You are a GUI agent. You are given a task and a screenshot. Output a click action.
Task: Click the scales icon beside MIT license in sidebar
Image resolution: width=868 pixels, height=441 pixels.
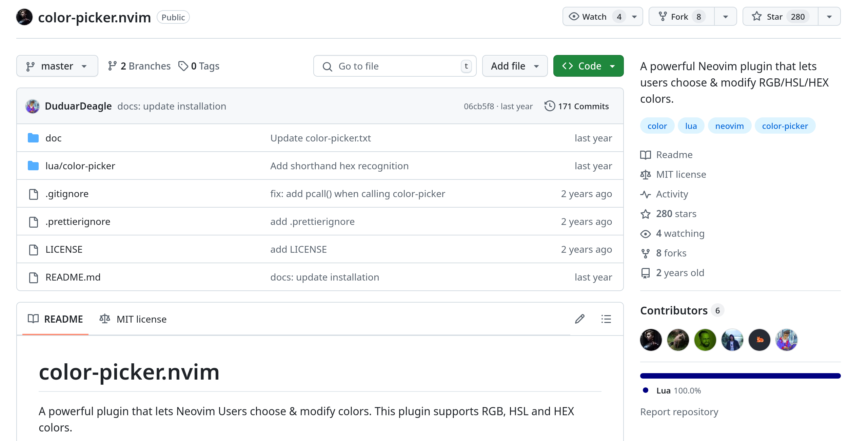[646, 175]
